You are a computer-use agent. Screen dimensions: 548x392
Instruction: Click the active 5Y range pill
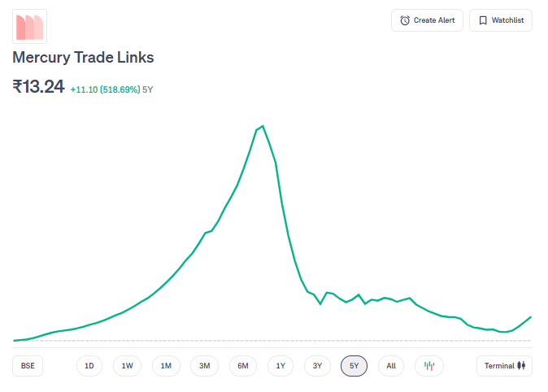coord(354,366)
